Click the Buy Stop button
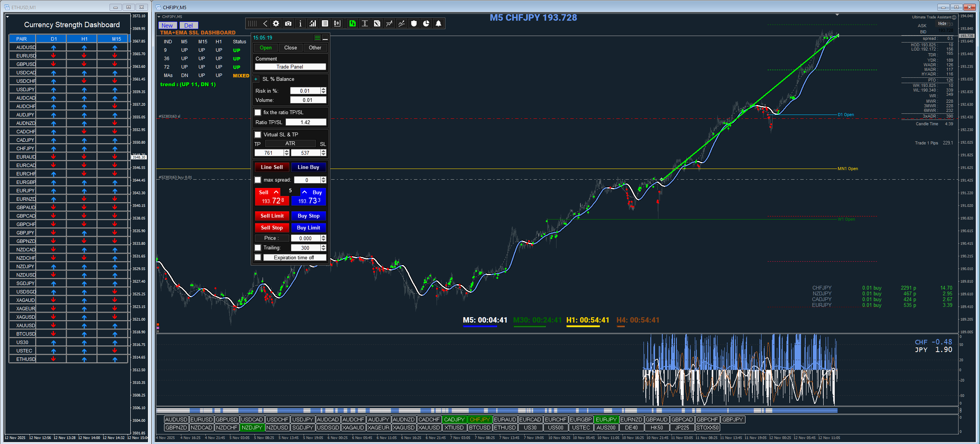 point(309,216)
